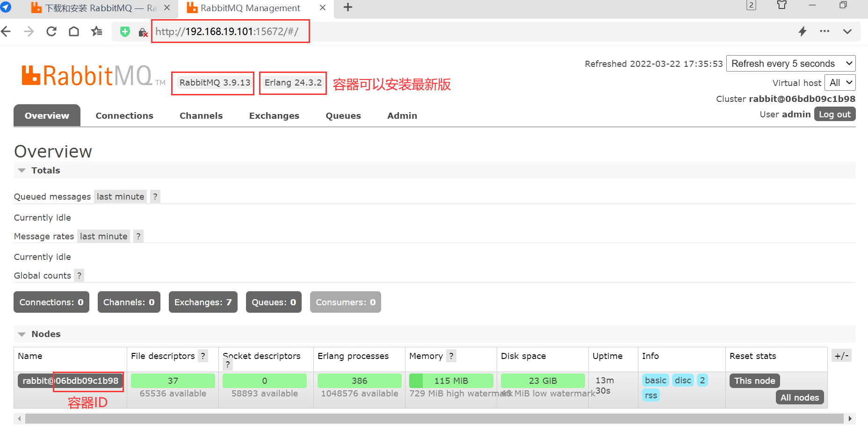Expand the address bar chevron dropdown
Image resolution: width=868 pixels, height=431 pixels.
(847, 31)
